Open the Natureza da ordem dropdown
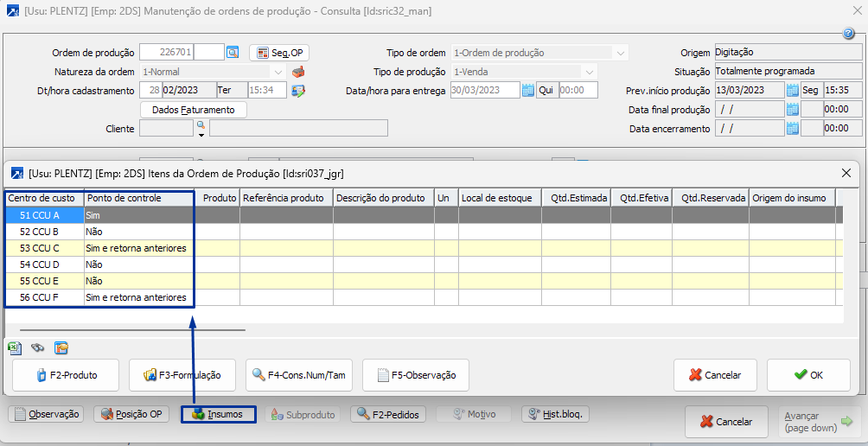The height and width of the screenshot is (446, 868). click(x=278, y=72)
